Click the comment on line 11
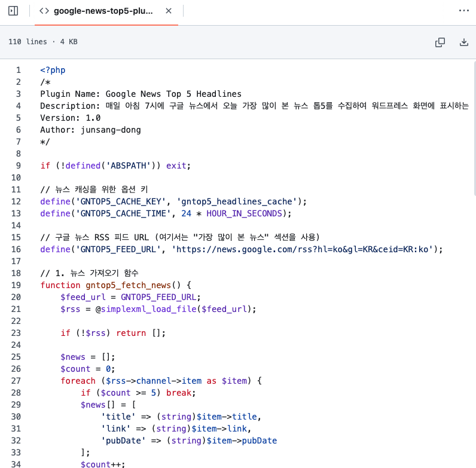The height and width of the screenshot is (468, 476). click(94, 189)
